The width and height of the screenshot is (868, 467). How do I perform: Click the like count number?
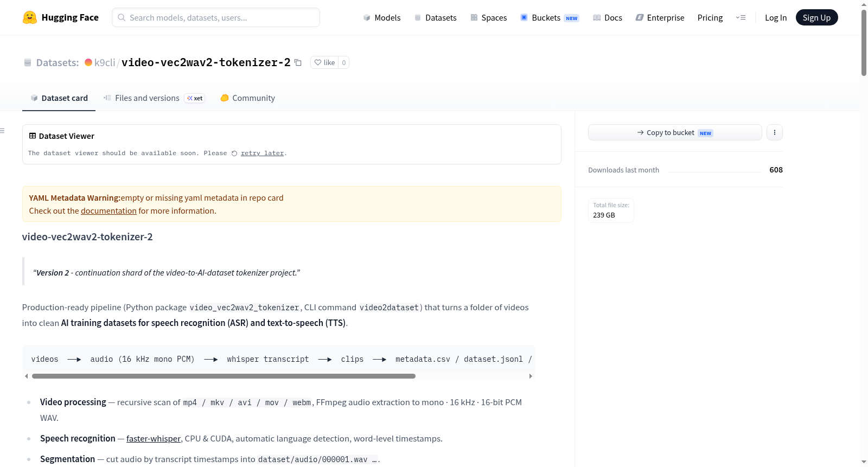pyautogui.click(x=344, y=62)
